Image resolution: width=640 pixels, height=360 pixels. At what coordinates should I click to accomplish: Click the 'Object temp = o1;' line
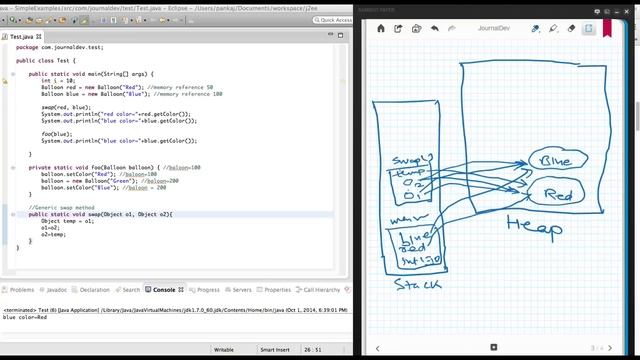(67, 221)
